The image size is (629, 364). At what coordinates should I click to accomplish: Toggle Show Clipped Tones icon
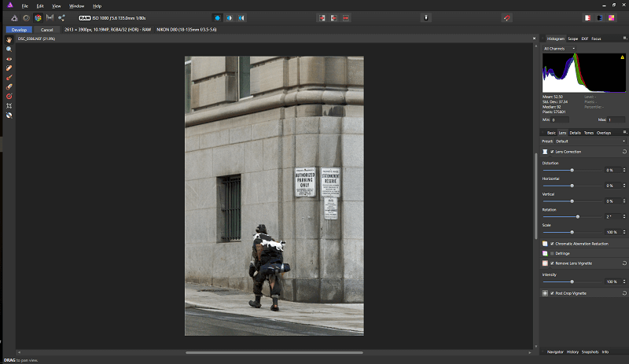pos(612,18)
